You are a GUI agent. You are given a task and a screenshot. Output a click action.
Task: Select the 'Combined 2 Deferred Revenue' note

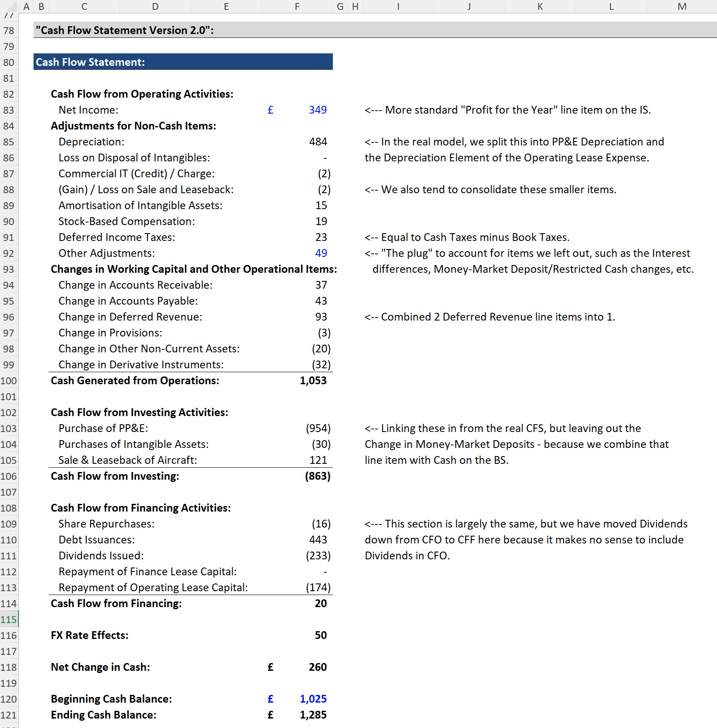[x=490, y=317]
